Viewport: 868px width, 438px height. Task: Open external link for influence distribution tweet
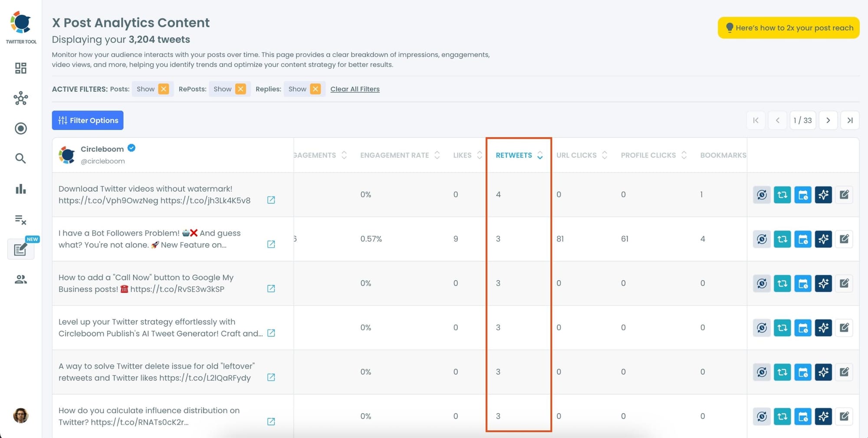pos(271,422)
